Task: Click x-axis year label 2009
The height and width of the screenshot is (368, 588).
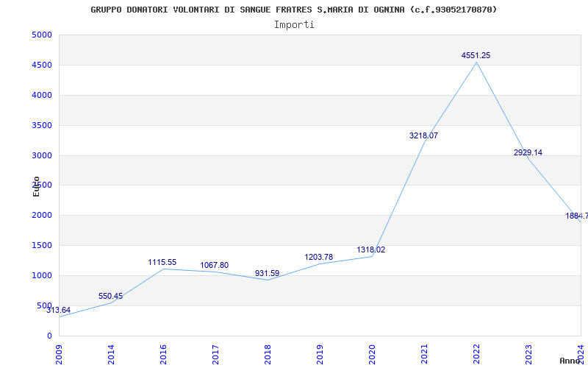Action: [60, 354]
